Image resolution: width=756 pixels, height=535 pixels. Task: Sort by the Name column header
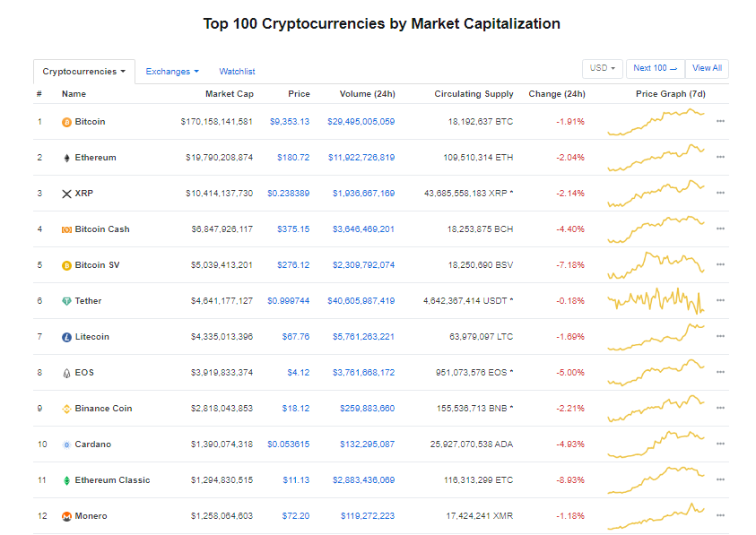(74, 94)
